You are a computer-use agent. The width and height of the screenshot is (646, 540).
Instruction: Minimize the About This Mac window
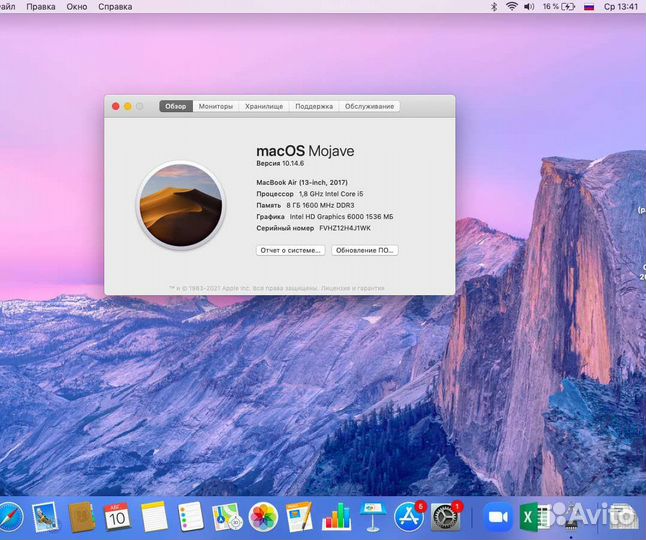(128, 106)
